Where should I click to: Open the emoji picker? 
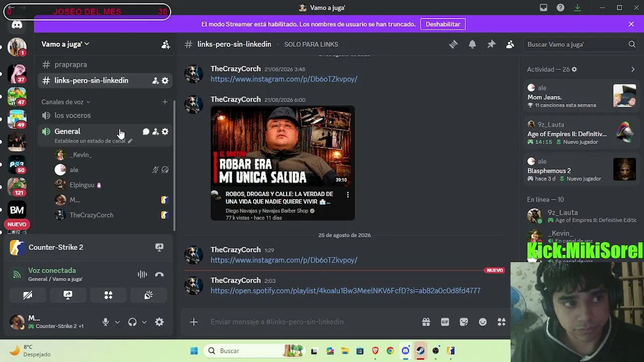click(x=483, y=322)
